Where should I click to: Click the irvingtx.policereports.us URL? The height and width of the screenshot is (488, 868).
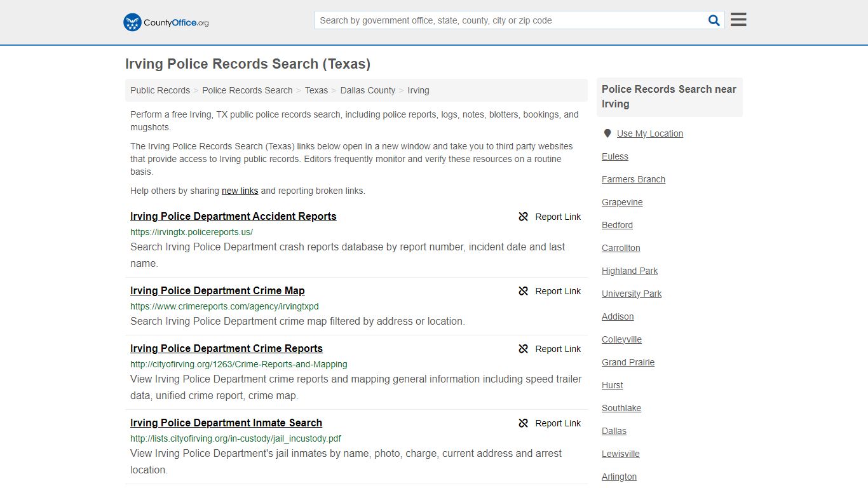191,232
